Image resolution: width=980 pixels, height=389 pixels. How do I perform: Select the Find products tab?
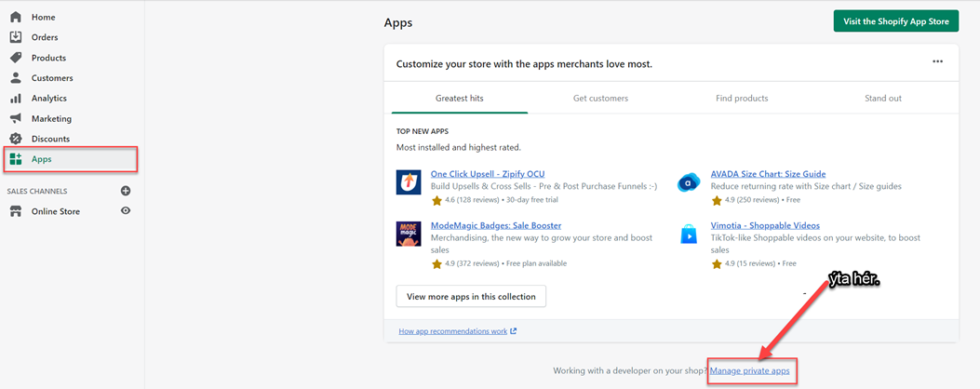[742, 99]
